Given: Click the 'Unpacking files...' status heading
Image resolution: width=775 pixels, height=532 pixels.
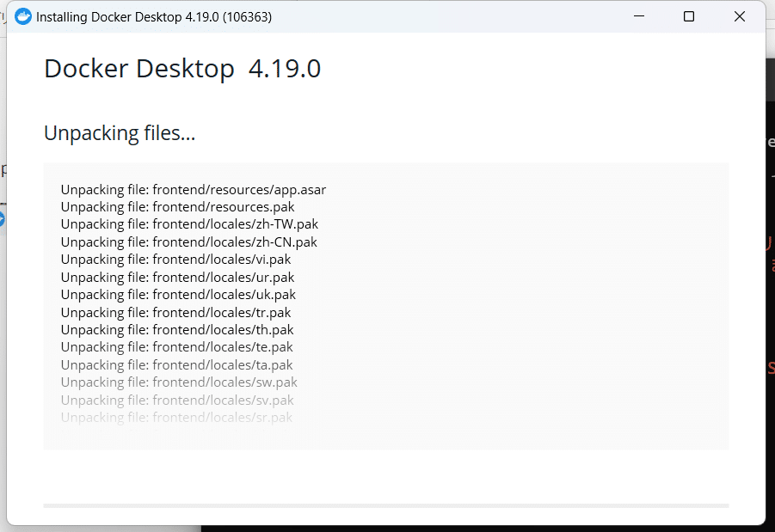Looking at the screenshot, I should pyautogui.click(x=120, y=133).
